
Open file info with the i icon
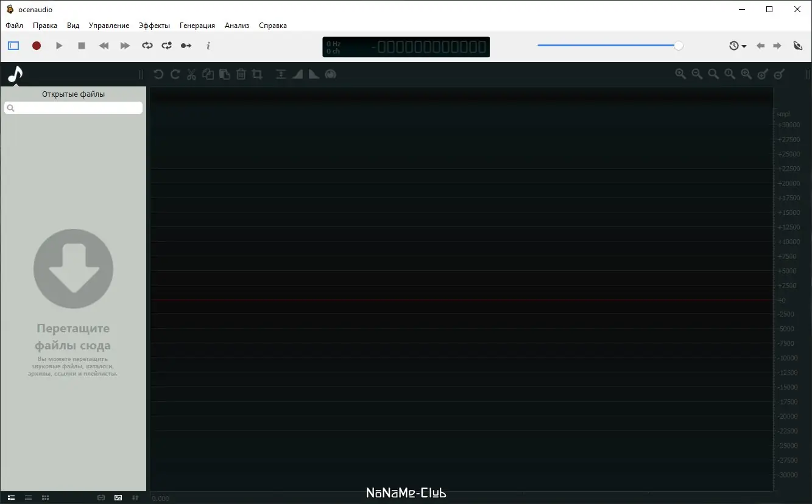(x=208, y=46)
